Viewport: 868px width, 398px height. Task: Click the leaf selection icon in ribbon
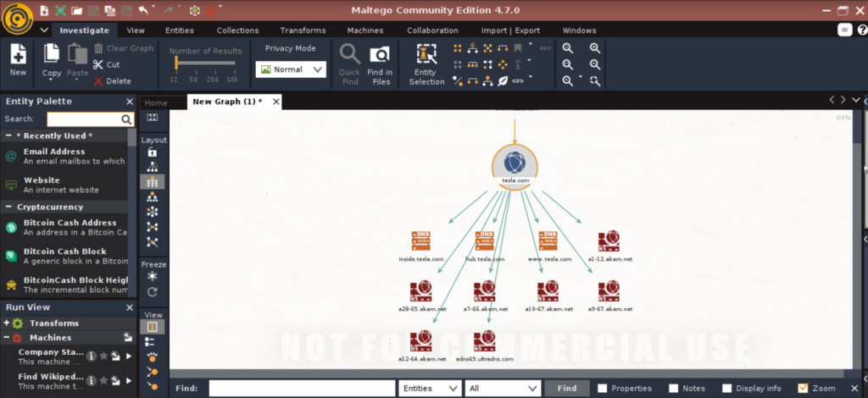(x=503, y=81)
